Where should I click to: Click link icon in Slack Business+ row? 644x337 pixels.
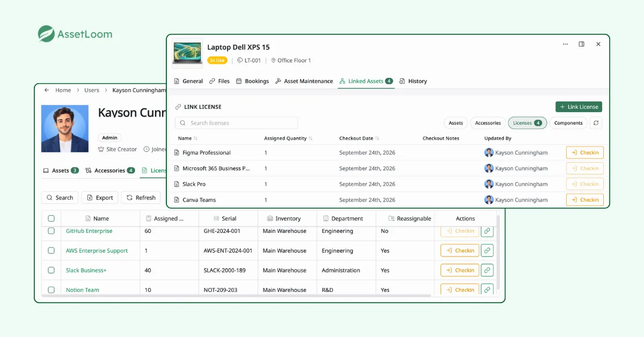[487, 270]
